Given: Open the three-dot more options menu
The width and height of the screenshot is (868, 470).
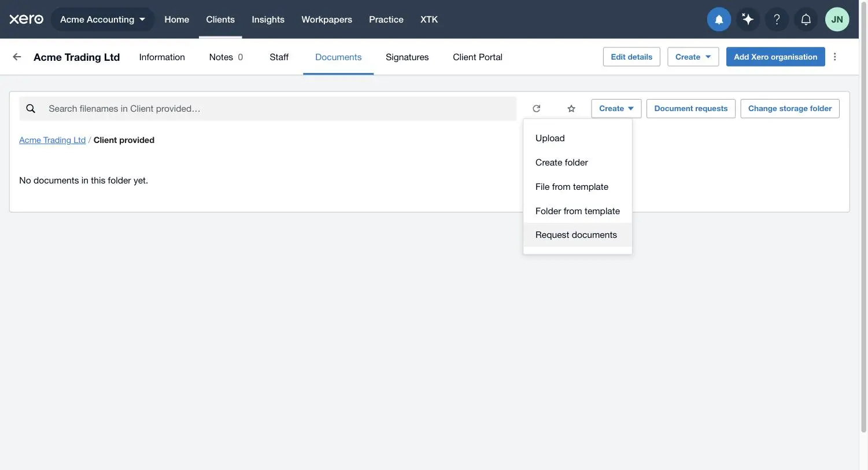Looking at the screenshot, I should point(834,57).
